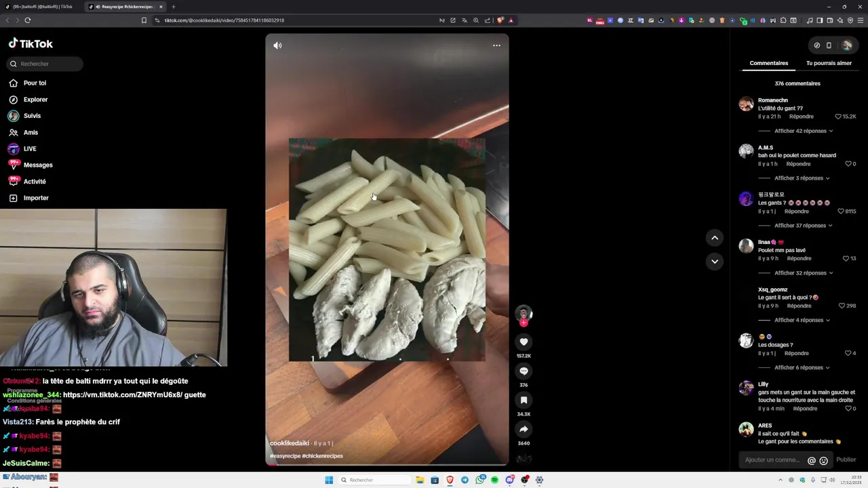Reply to Lilly's comment via Répondre
This screenshot has height=488, width=868.
coord(805,409)
